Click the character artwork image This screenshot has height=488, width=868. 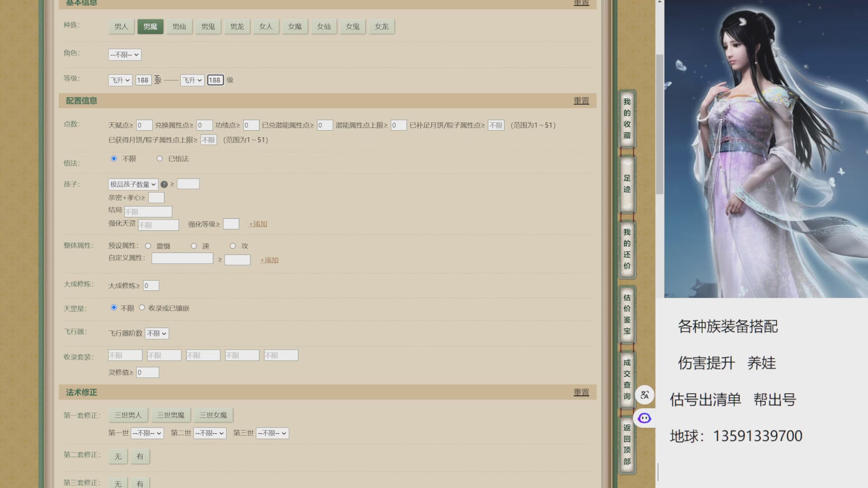click(x=766, y=149)
